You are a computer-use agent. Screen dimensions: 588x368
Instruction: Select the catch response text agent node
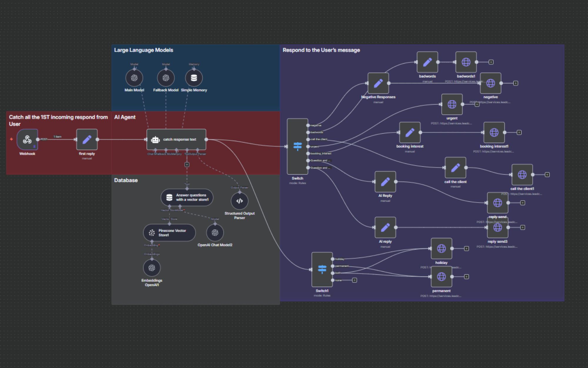(x=176, y=140)
